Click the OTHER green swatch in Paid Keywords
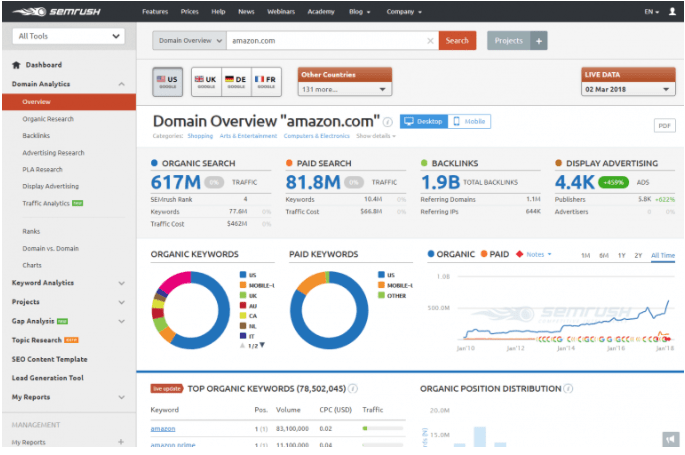 point(381,296)
